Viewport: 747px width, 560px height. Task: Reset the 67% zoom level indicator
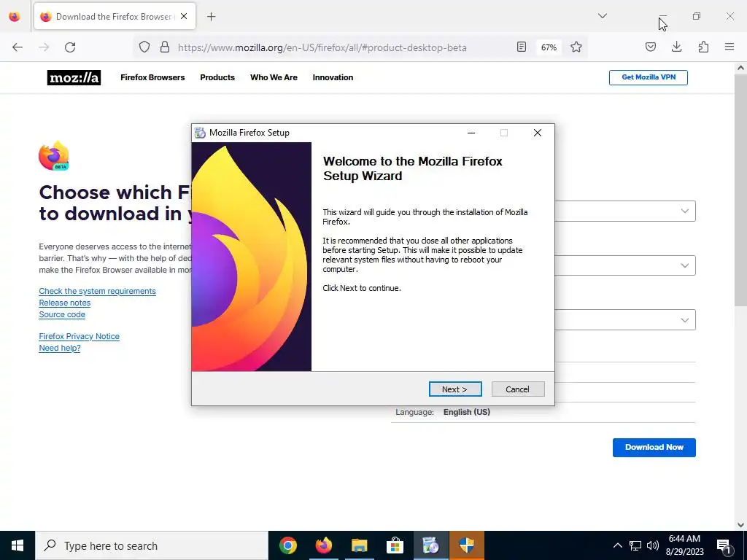(549, 47)
